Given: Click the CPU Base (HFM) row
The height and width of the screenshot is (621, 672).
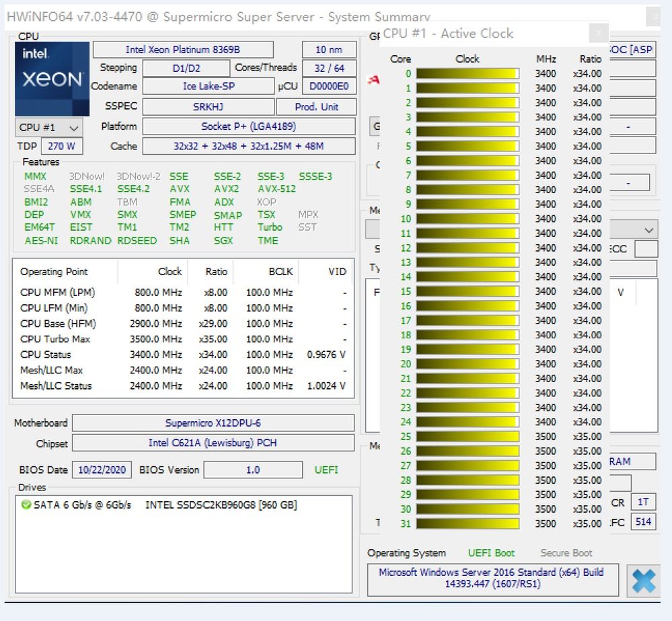Looking at the screenshot, I should point(183,324).
